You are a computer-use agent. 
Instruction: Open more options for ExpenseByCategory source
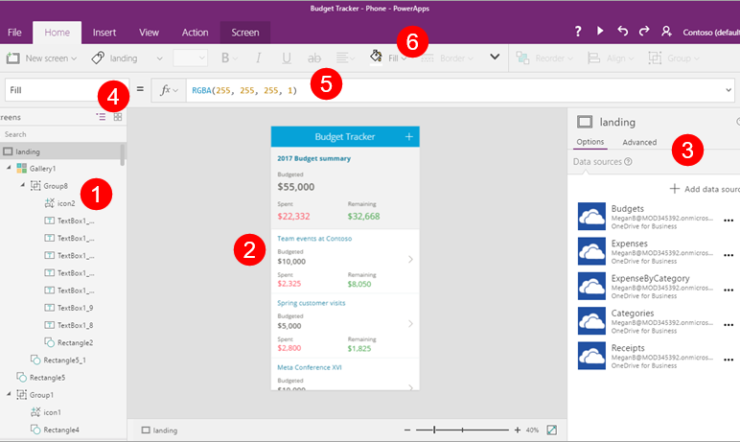click(728, 290)
